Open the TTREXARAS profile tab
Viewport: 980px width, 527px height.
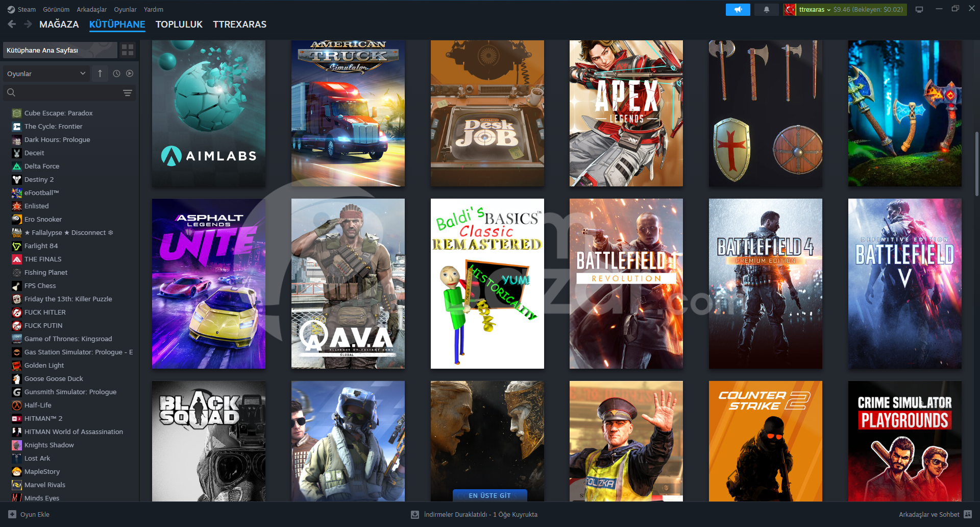click(240, 25)
